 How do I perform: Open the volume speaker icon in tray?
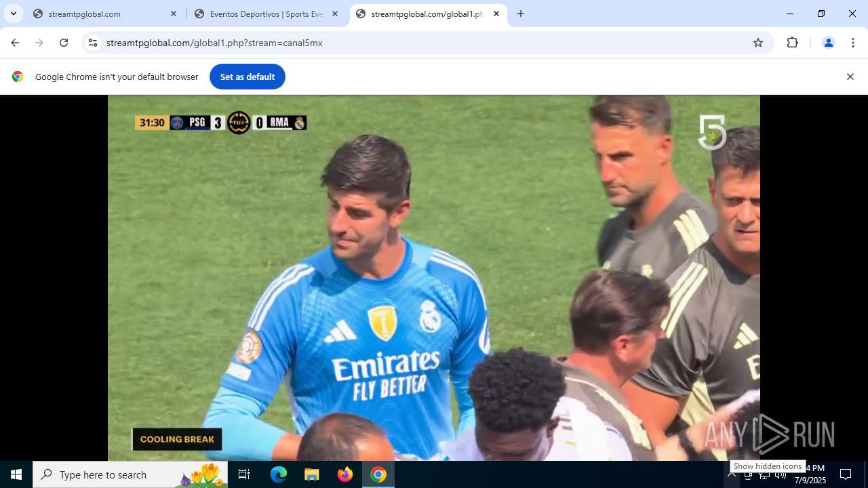click(781, 475)
